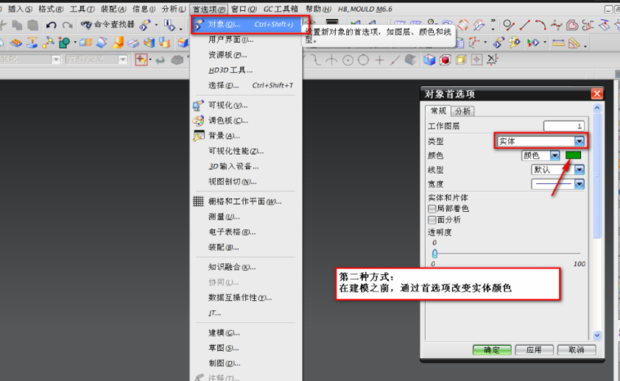Click the 可视化 menu entry icon
The height and width of the screenshot is (381, 620).
pyautogui.click(x=198, y=105)
